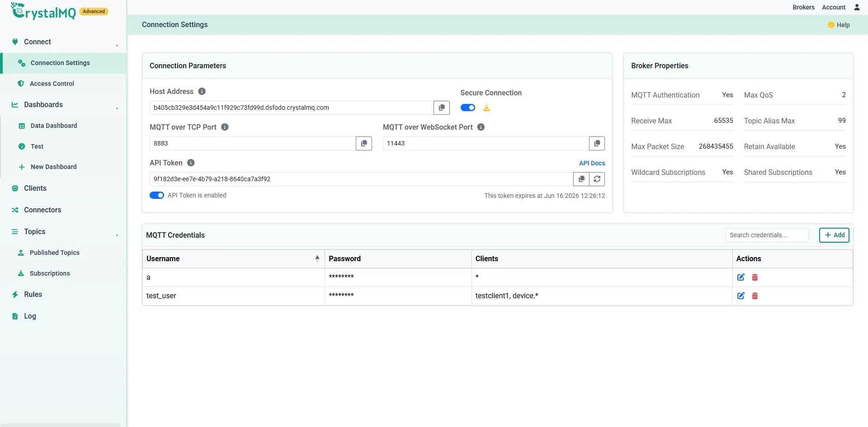The height and width of the screenshot is (427, 868).
Task: Focus the Search credentials field
Action: (x=767, y=235)
